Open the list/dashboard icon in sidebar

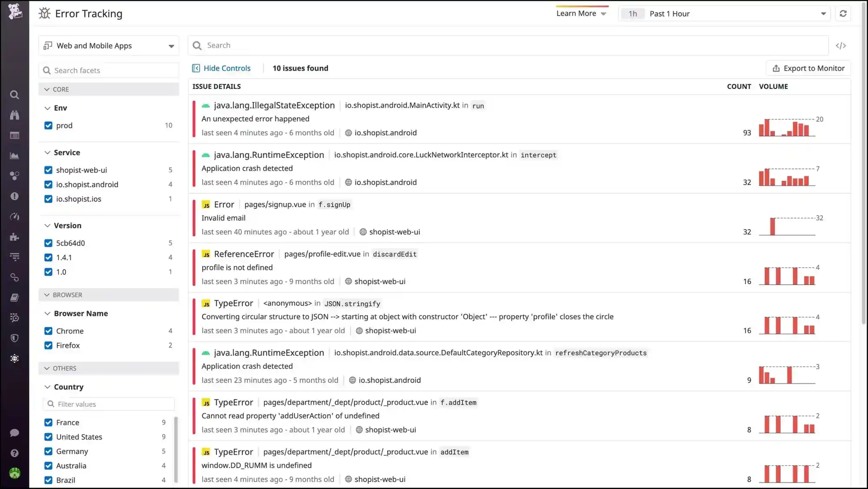click(14, 135)
